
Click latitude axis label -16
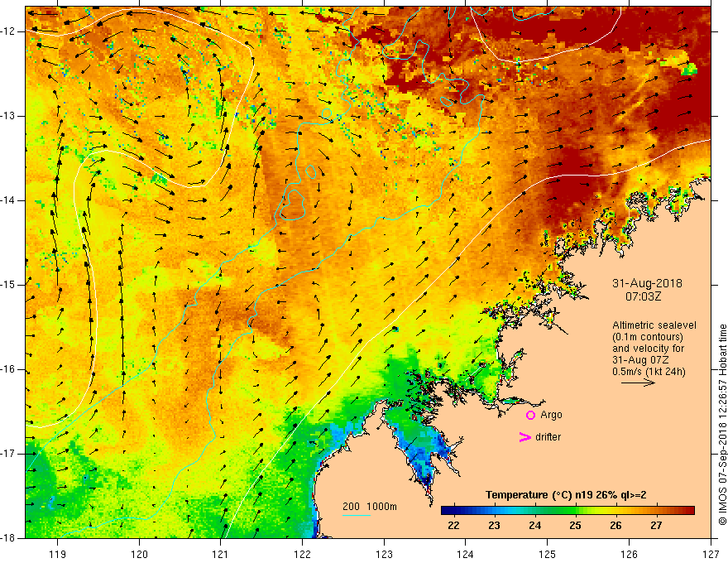click(9, 369)
